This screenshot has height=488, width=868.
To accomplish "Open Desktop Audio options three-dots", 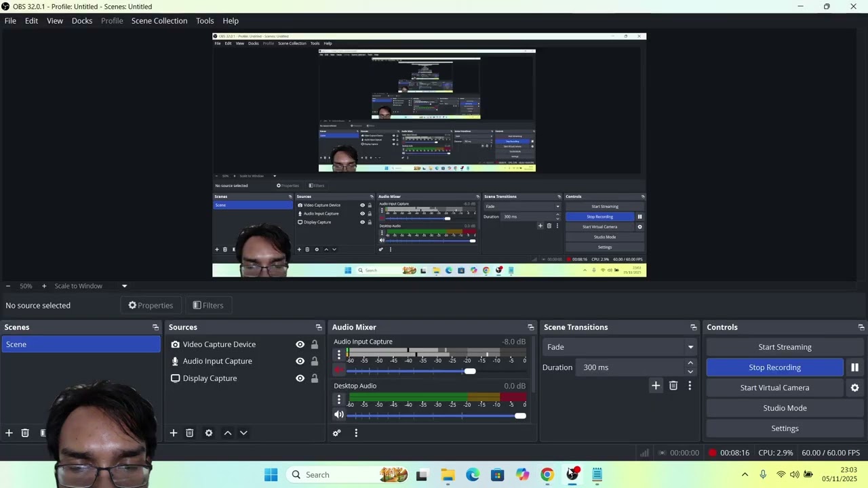I will (x=339, y=399).
